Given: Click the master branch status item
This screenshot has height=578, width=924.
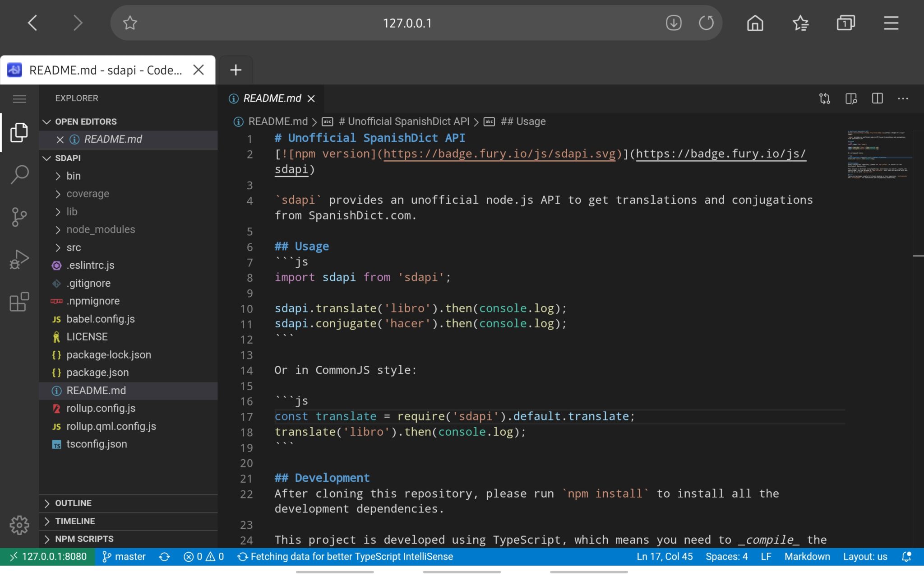Looking at the screenshot, I should click(x=124, y=556).
